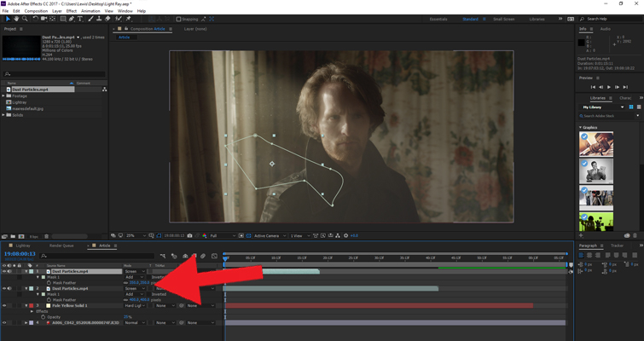This screenshot has width=644, height=341.
Task: Switch to the Render Queue tab
Action: click(x=61, y=246)
